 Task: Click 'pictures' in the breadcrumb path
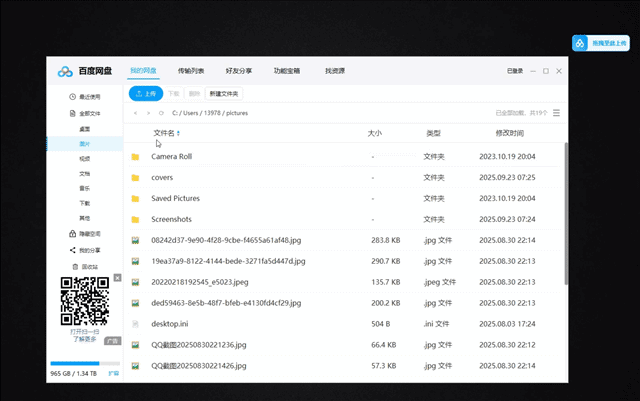tap(237, 113)
